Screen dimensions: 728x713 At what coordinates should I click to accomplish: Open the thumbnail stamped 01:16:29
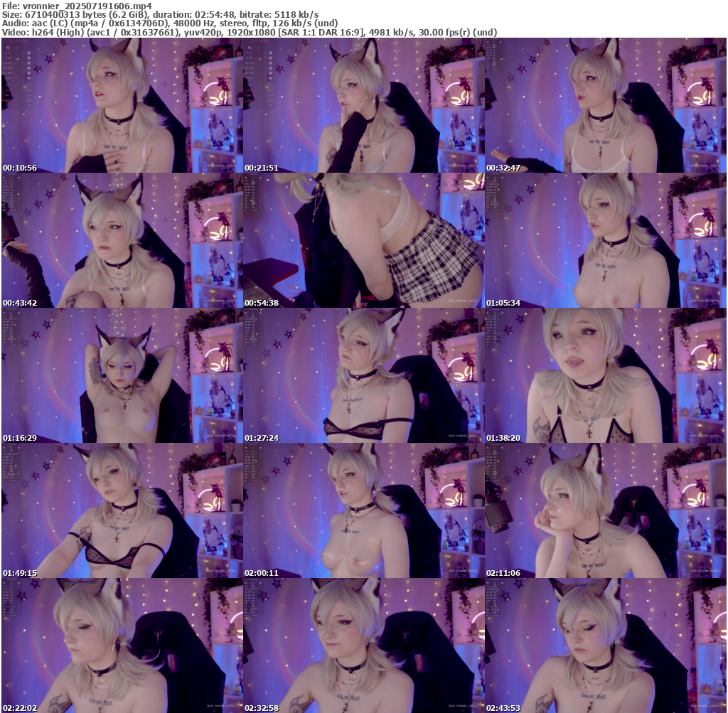tap(122, 375)
